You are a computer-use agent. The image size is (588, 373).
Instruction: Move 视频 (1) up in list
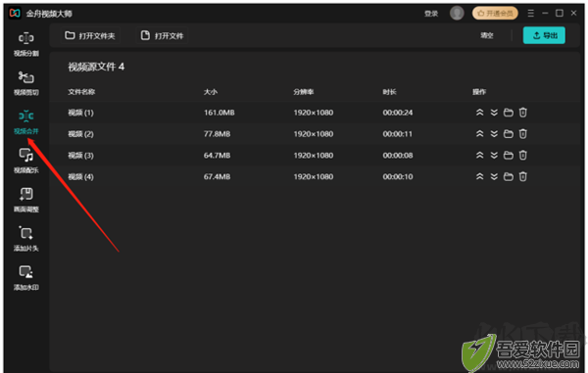tap(479, 113)
